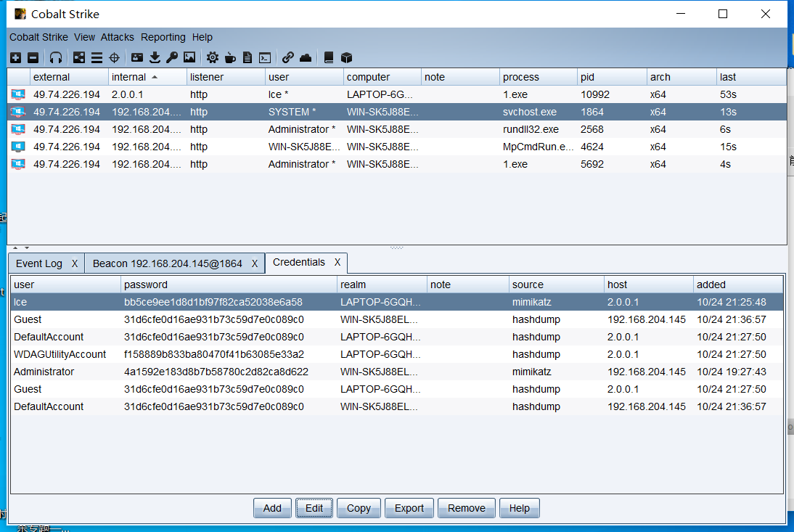This screenshot has width=794, height=532.
Task: Select the session row with user Ice *
Action: tap(397, 94)
